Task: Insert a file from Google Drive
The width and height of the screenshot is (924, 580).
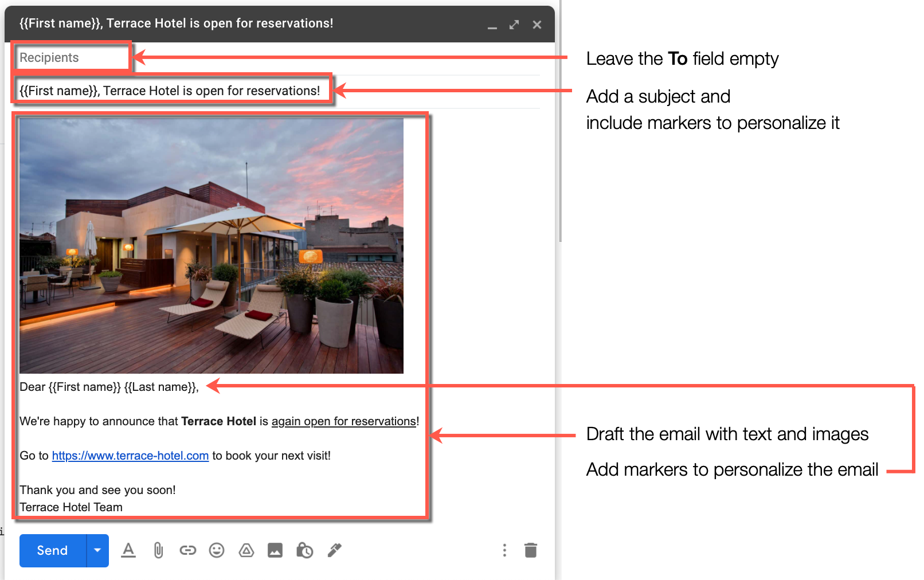Action: 246,550
